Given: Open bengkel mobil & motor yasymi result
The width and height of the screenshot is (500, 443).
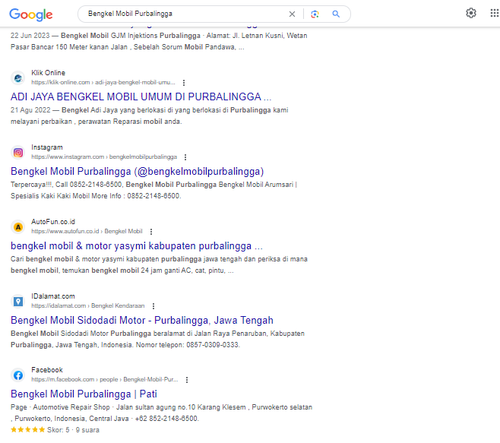Looking at the screenshot, I should (137, 246).
